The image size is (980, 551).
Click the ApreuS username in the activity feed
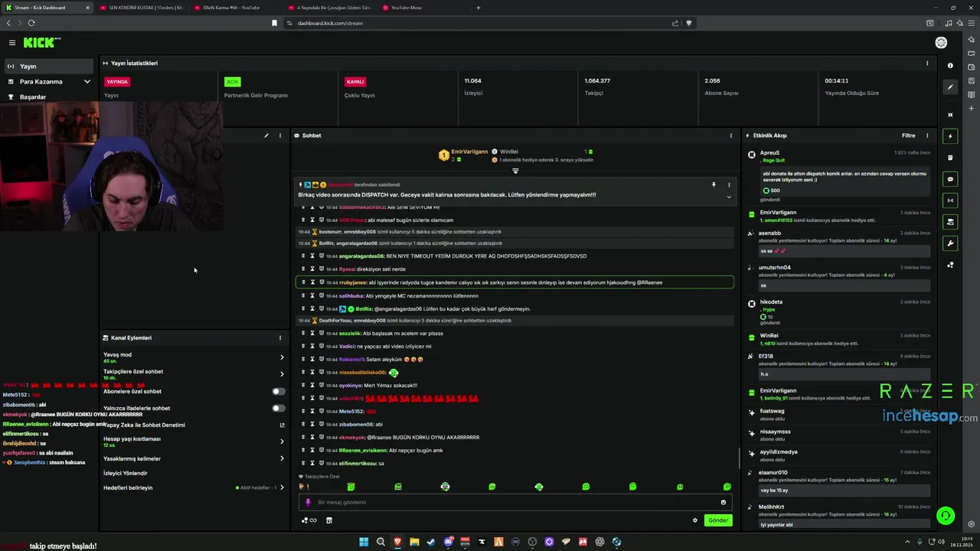769,153
